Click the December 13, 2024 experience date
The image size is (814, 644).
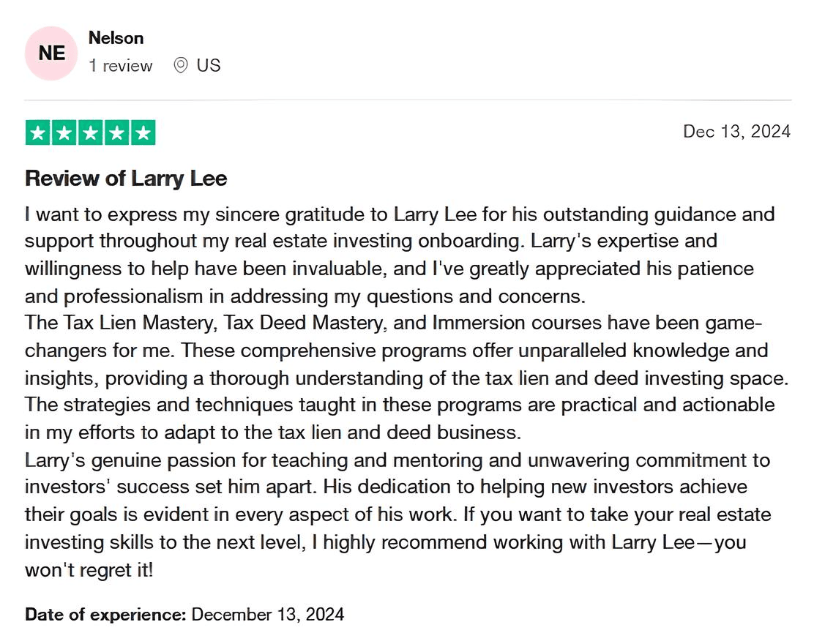click(x=268, y=613)
